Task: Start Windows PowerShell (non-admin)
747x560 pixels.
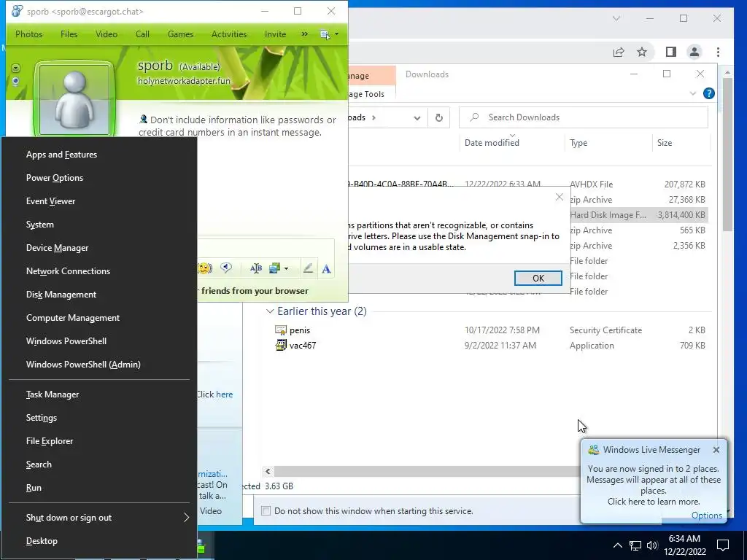Action: tap(66, 341)
